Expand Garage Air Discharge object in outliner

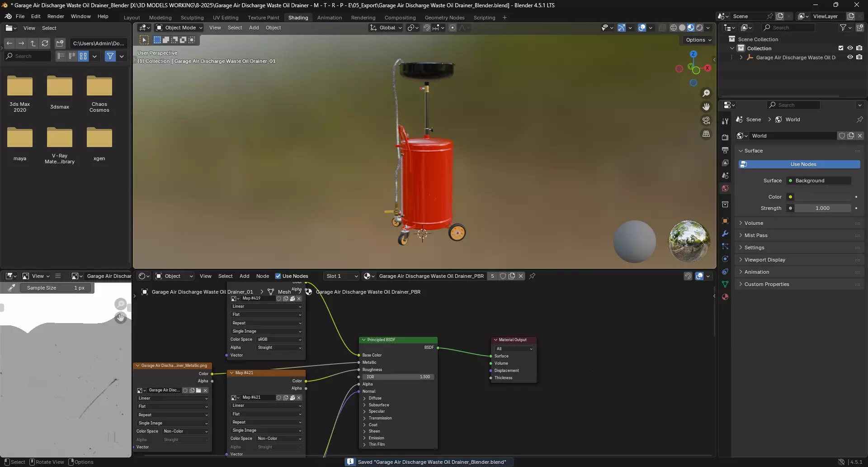[x=741, y=57]
